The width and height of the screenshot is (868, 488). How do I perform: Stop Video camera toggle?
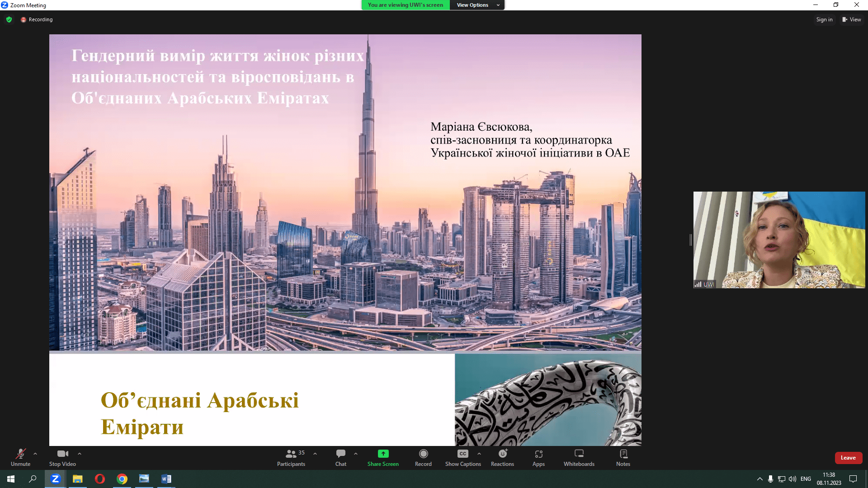point(62,454)
